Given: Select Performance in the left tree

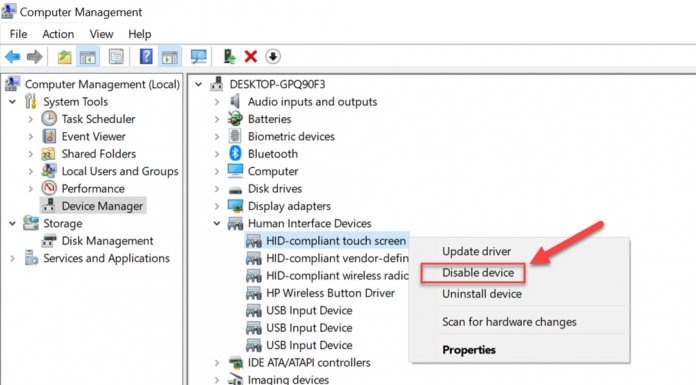Looking at the screenshot, I should (x=93, y=189).
